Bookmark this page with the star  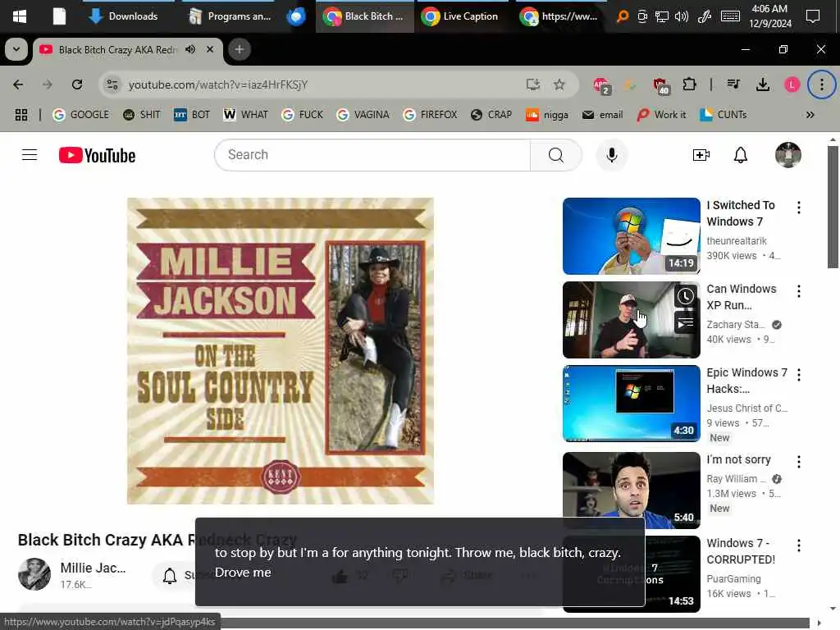559,84
